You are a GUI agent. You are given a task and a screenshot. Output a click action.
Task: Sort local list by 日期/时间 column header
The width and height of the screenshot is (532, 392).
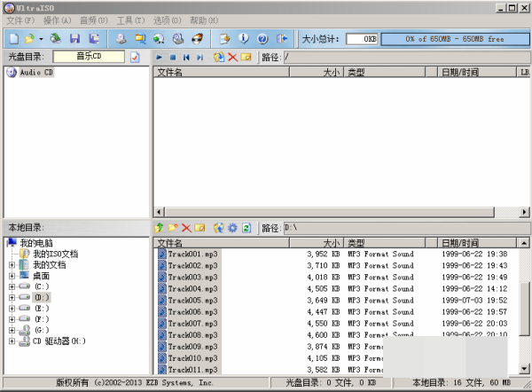click(477, 243)
